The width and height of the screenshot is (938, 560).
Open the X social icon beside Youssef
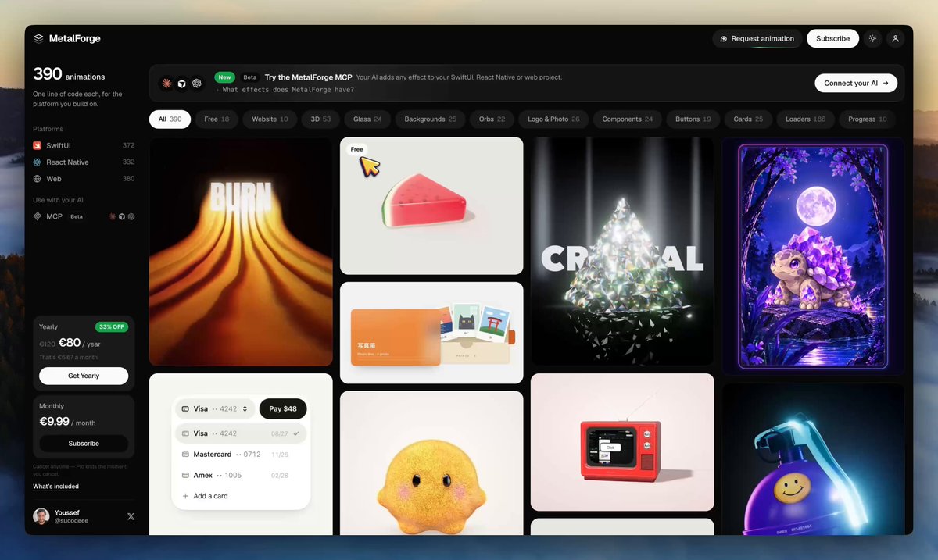click(131, 516)
